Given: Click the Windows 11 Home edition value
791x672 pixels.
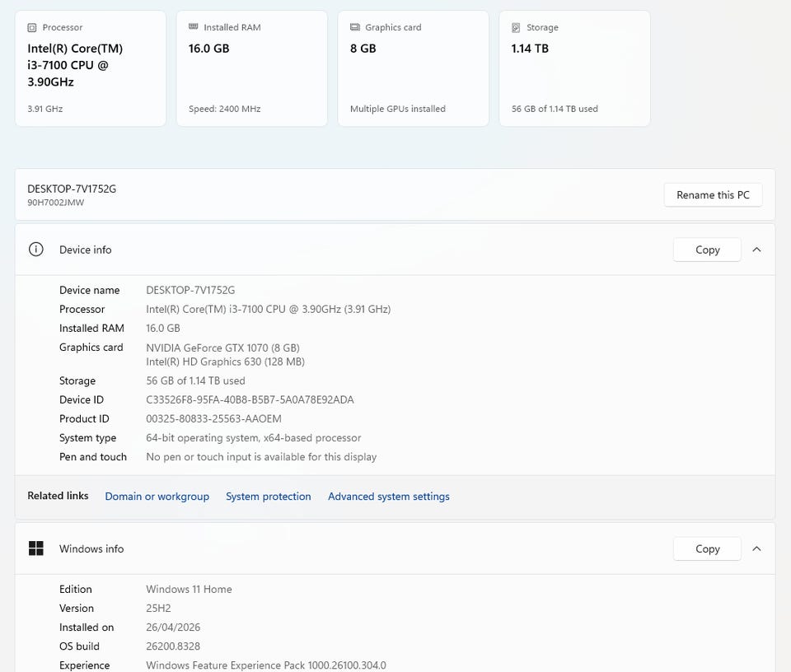Looking at the screenshot, I should coord(189,589).
